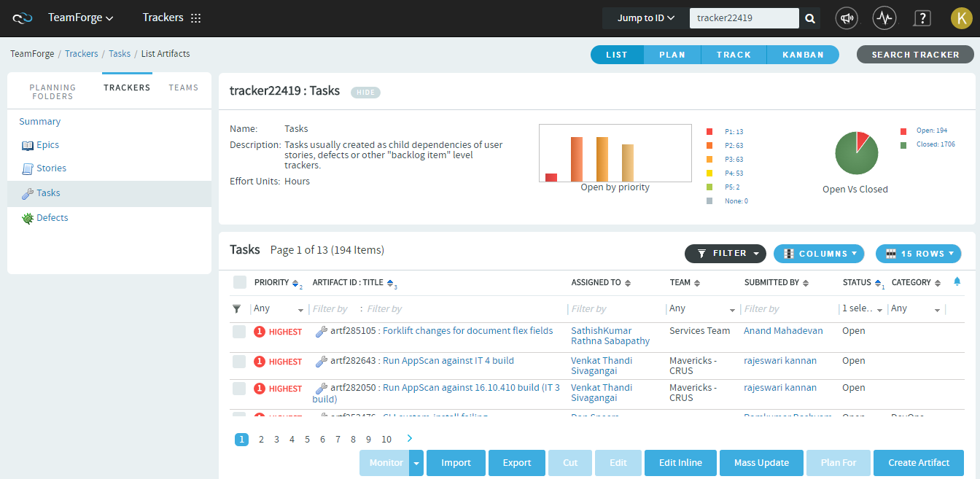The image size is (980, 479).
Task: Go to page 5 in pagination
Action: click(x=307, y=439)
